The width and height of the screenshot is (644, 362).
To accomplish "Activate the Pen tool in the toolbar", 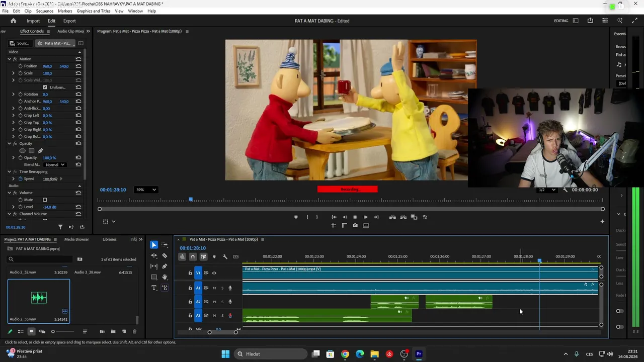I will coord(165,266).
